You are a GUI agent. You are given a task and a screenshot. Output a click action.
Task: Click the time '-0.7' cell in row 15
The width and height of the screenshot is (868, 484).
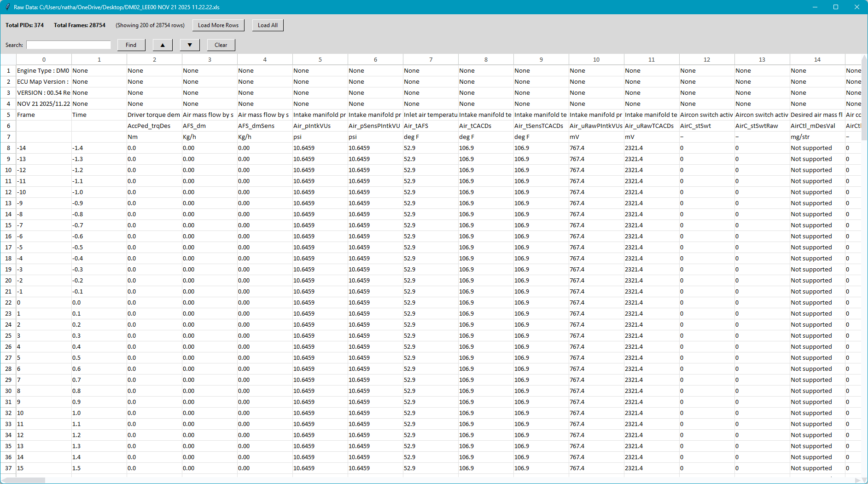[99, 225]
